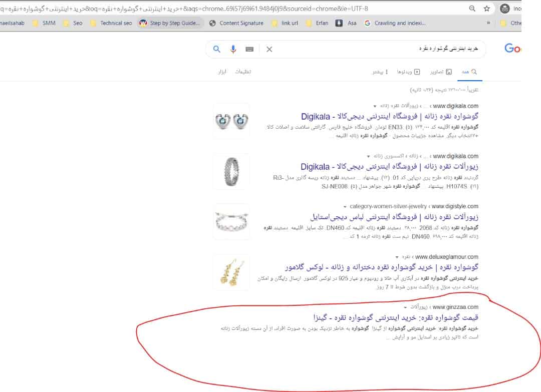541x392 pixels.
Task: Open the Other bookmarks folder
Action: pyautogui.click(x=511, y=23)
